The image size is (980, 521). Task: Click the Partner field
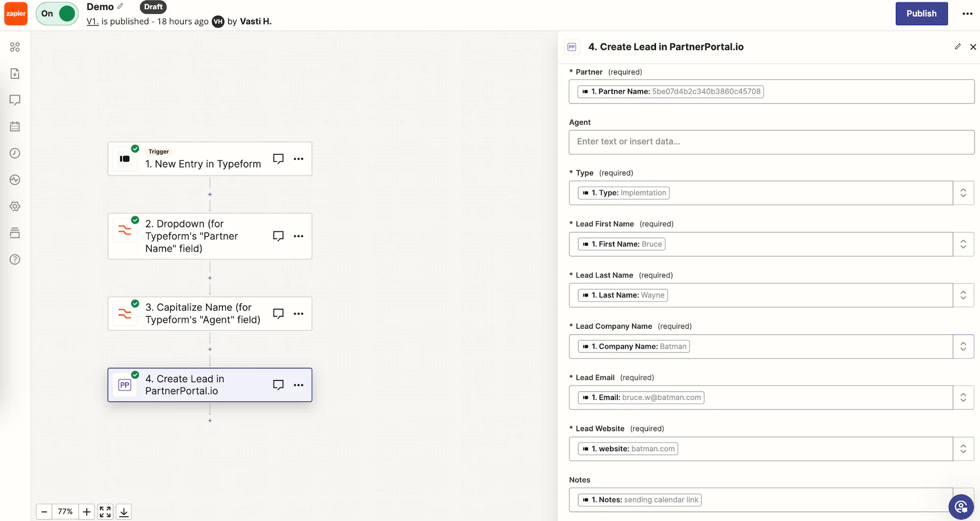point(771,92)
